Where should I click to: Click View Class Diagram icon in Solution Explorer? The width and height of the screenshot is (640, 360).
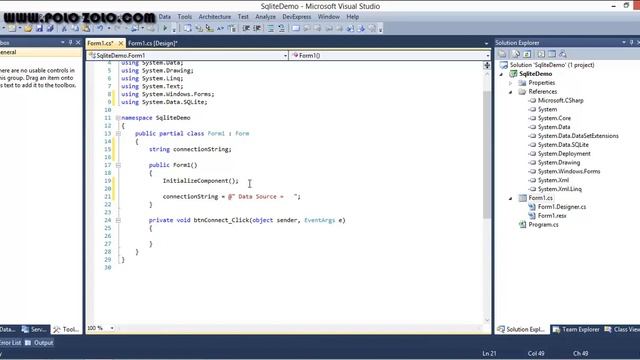563,54
